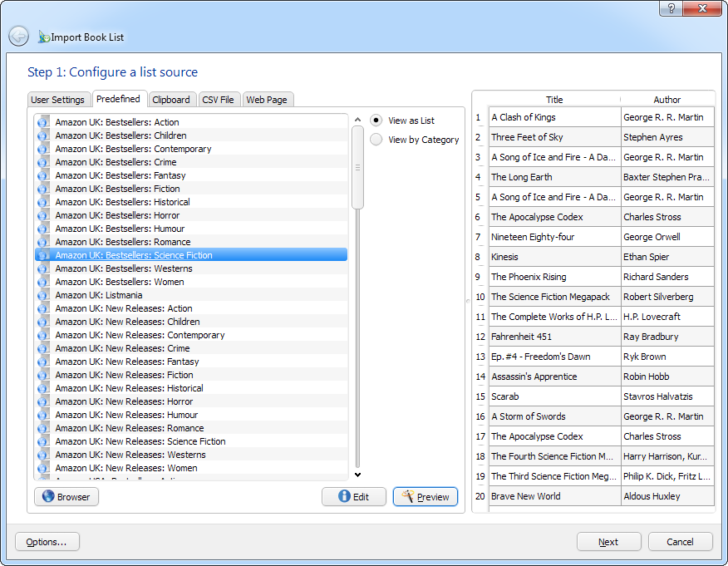Click globe icon beside New Releases: Children
Image resolution: width=728 pixels, height=566 pixels.
click(43, 322)
